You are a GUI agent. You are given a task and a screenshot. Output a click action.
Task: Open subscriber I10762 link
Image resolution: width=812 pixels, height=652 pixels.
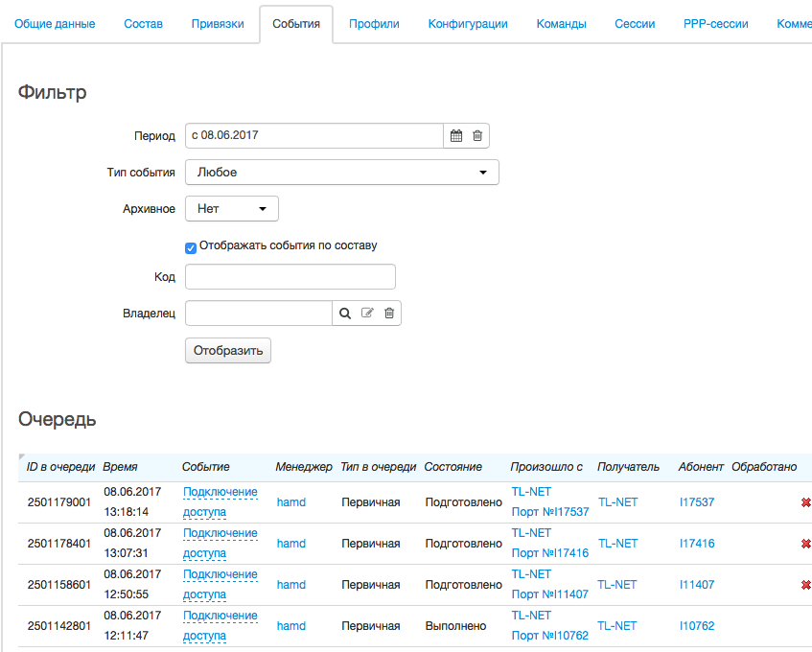(697, 625)
